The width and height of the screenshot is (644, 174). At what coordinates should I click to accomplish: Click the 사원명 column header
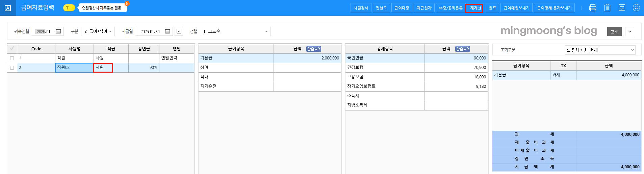pos(74,49)
